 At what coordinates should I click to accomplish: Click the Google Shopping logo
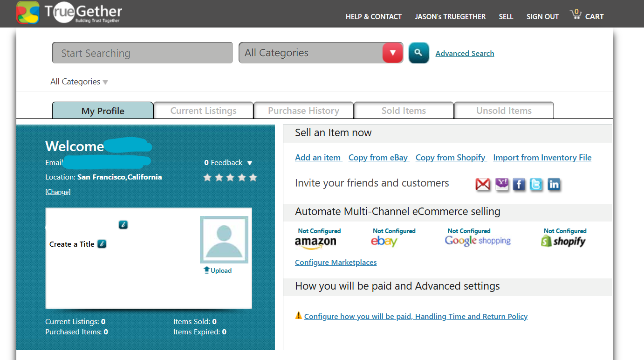coord(478,241)
